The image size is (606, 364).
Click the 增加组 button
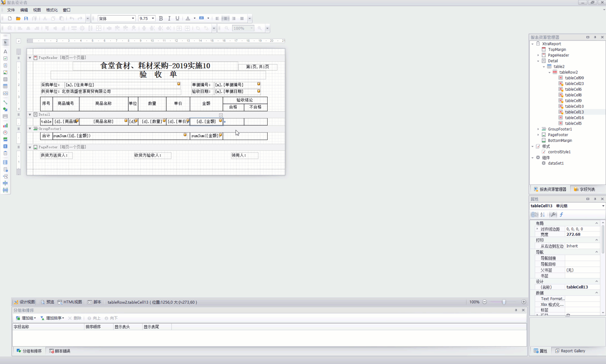click(26, 318)
